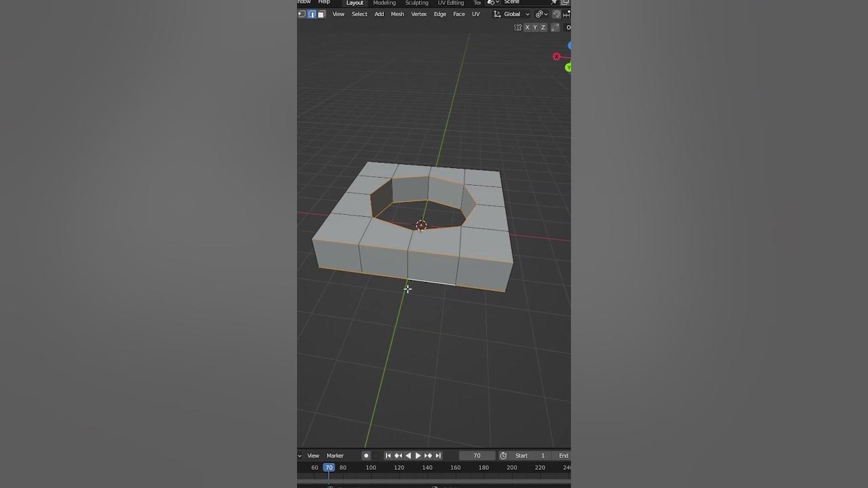Click the blue frame 70 playhead marker
Viewport: 868px width, 488px height.
[x=329, y=467]
